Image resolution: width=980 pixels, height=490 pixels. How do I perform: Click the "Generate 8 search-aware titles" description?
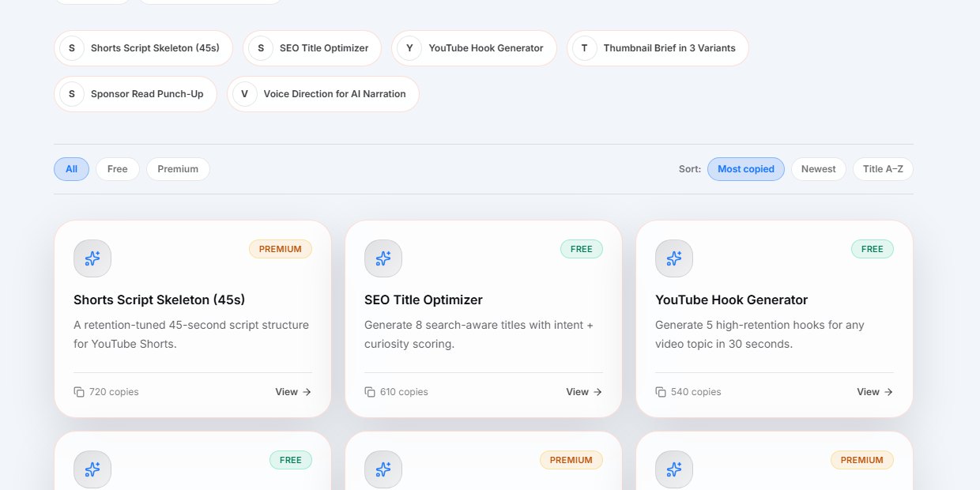click(x=479, y=334)
